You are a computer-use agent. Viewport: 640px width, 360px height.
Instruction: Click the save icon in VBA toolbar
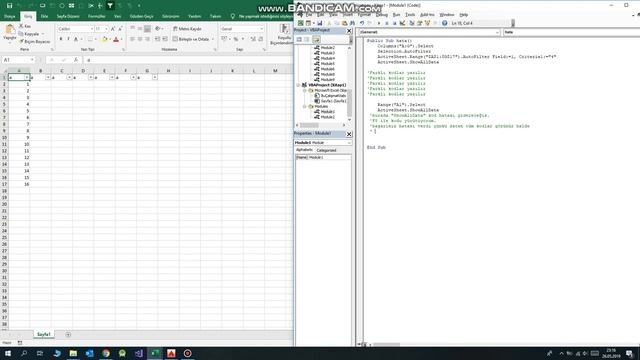[x=320, y=23]
